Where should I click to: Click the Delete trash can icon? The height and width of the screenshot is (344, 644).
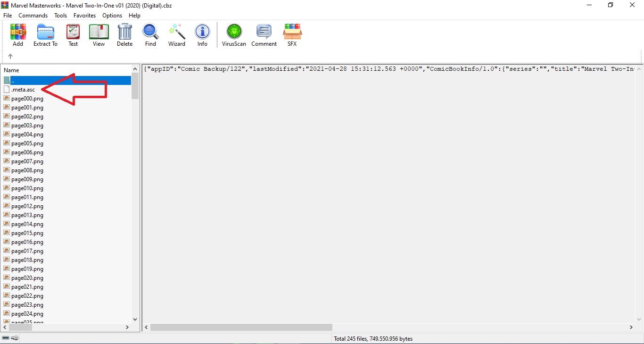click(x=124, y=35)
